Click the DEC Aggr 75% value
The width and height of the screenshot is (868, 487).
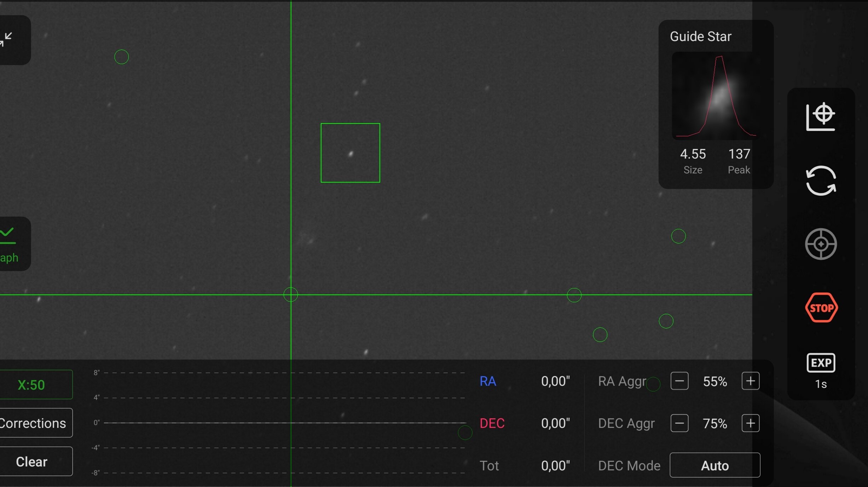coord(714,423)
